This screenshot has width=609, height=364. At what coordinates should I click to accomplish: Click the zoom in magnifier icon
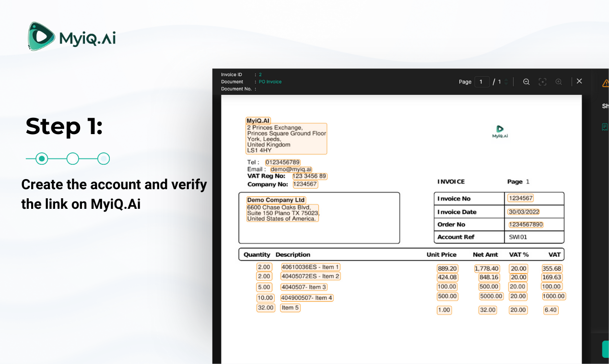click(x=559, y=82)
